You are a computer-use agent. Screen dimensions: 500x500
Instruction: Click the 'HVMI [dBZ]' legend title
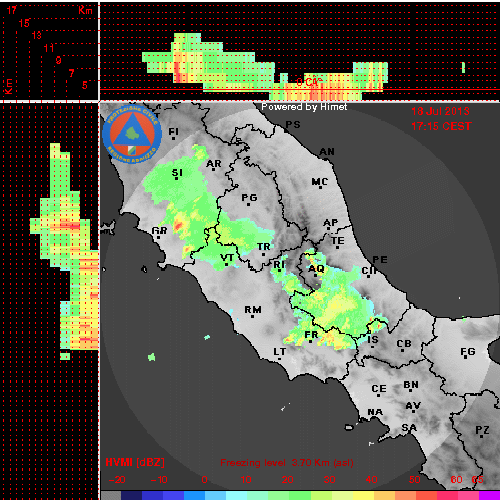point(135,462)
